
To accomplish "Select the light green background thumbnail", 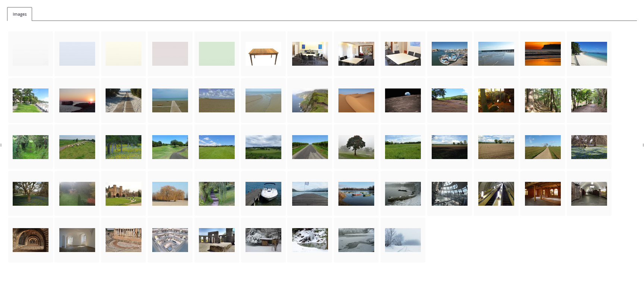I will pyautogui.click(x=217, y=54).
